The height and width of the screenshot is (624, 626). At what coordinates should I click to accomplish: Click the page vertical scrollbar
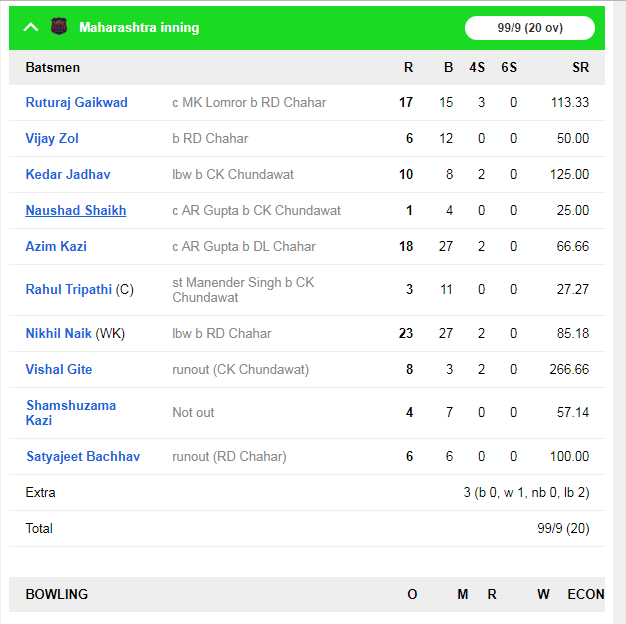tap(620, 312)
